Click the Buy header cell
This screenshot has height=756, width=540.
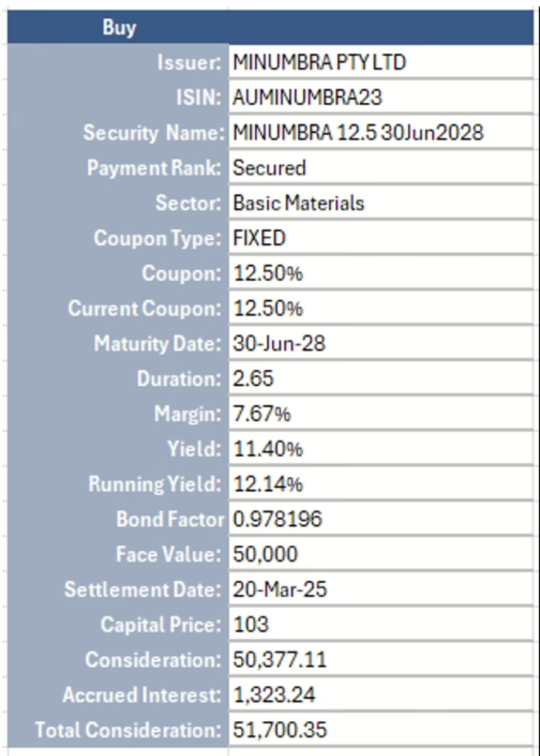pyautogui.click(x=119, y=28)
